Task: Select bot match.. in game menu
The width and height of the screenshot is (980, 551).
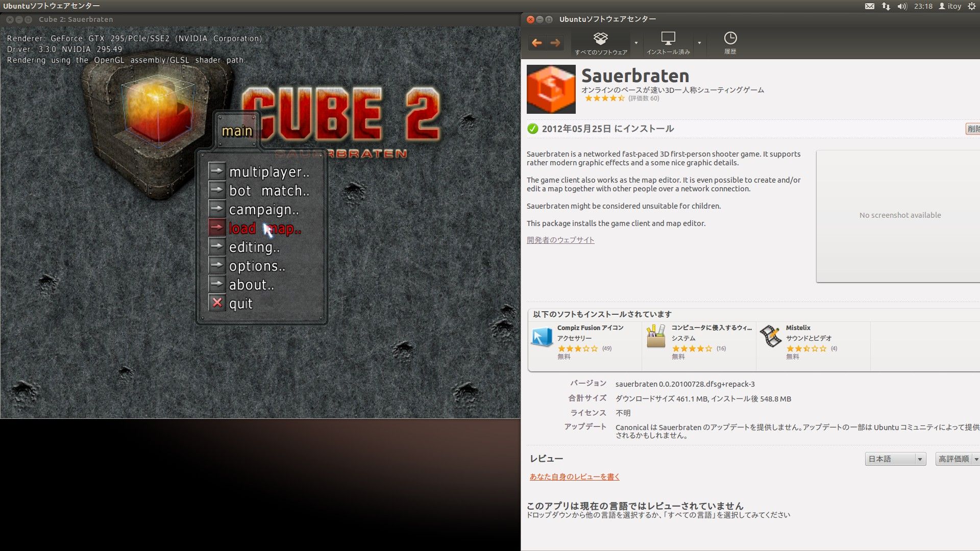Action: [x=269, y=191]
